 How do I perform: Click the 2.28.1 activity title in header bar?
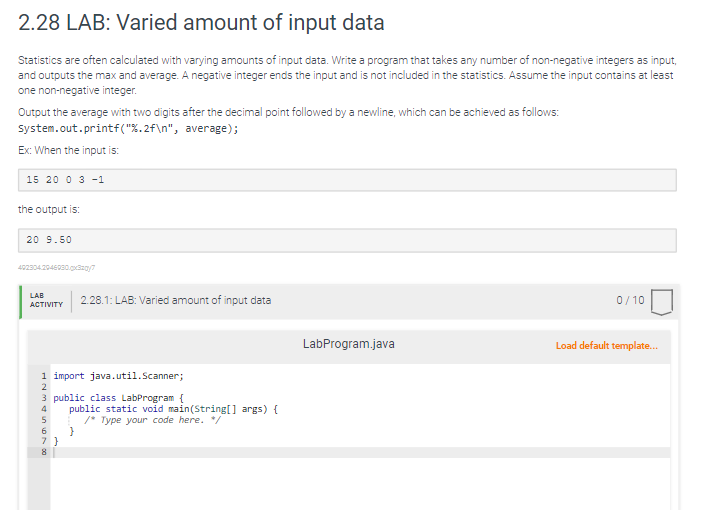[175, 300]
